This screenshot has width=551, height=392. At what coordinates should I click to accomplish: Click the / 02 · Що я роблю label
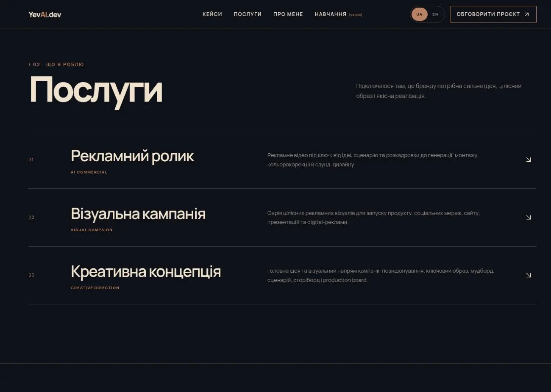56,64
